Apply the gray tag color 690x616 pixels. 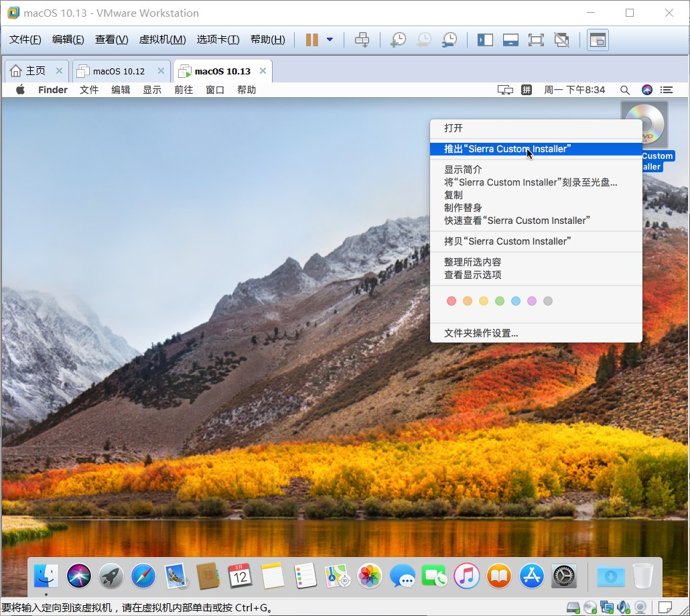pyautogui.click(x=548, y=301)
